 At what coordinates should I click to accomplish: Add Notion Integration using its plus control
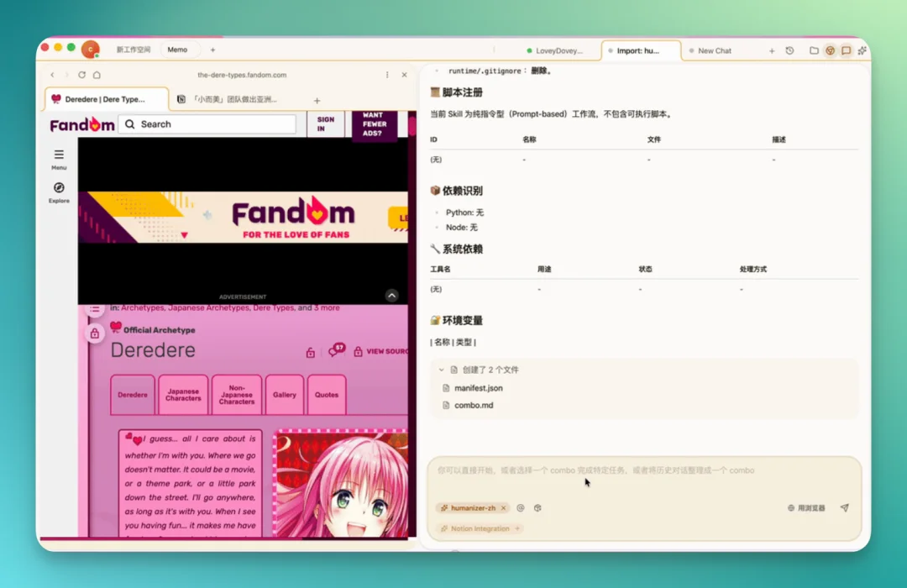519,528
